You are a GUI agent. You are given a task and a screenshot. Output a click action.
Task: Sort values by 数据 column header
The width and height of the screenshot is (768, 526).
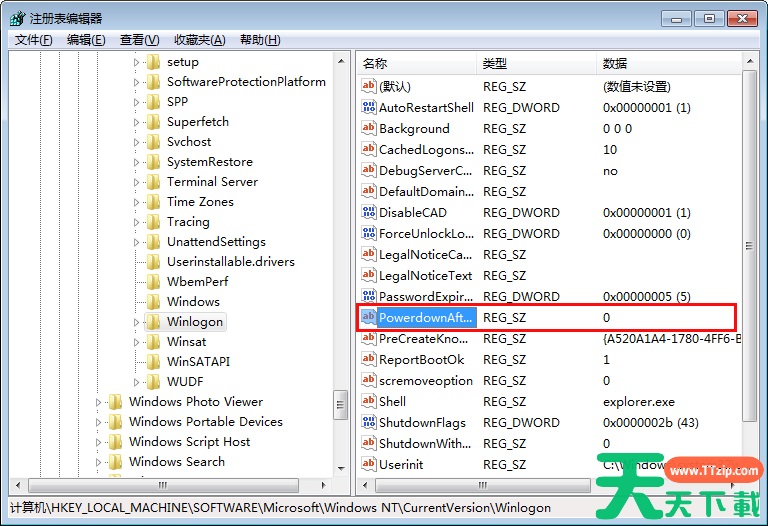(668, 64)
